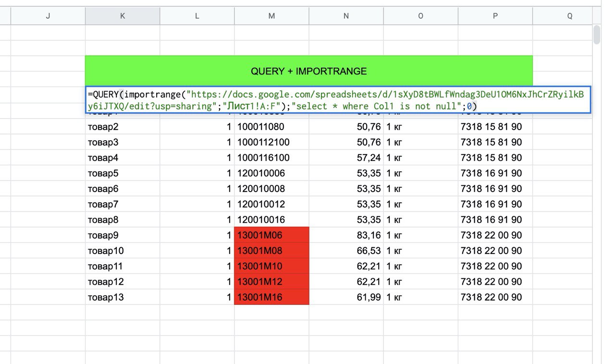The height and width of the screenshot is (364, 615).
Task: Click the red 13001M10 cell
Action: point(271,266)
